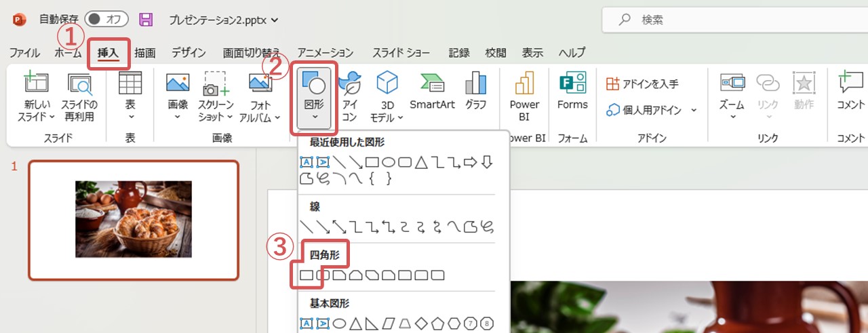Open the スライド ショー tab
The image size is (868, 333).
click(400, 53)
